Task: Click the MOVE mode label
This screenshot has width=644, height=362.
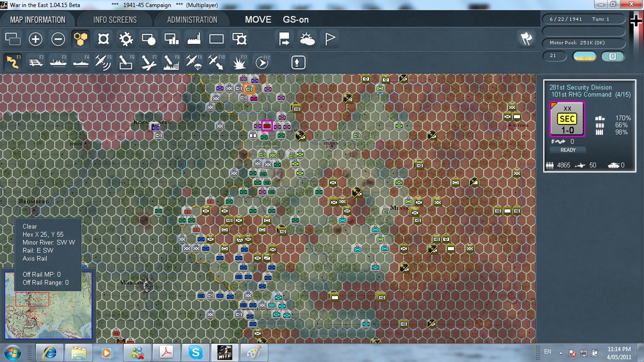Action: [x=258, y=20]
